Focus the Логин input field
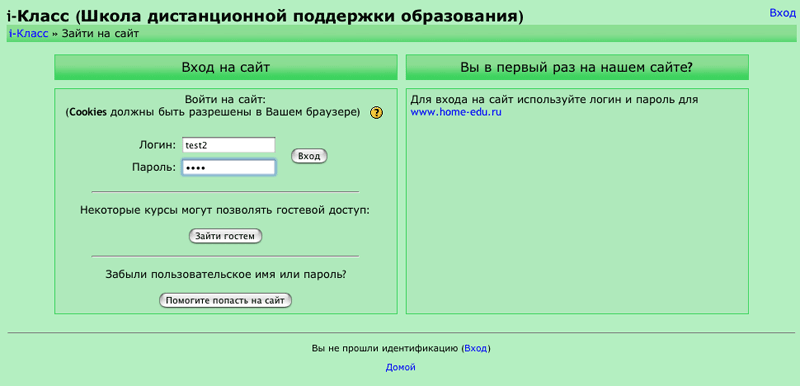Screen dimensions: 800x386 tap(229, 145)
